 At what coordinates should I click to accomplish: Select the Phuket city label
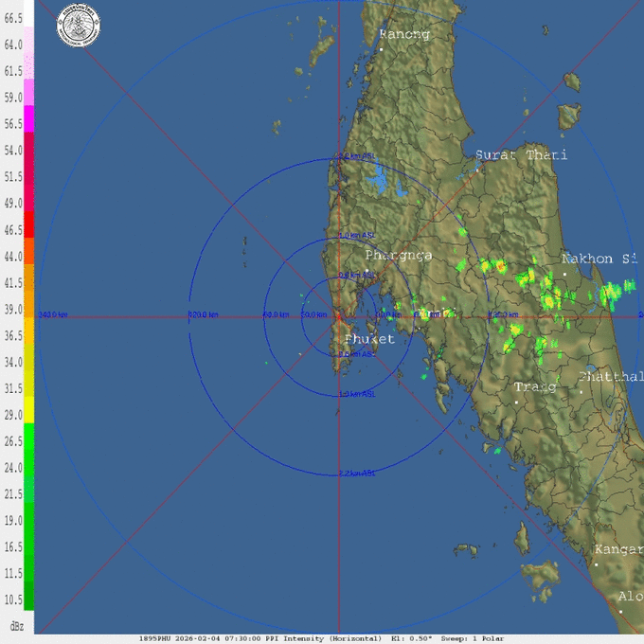[370, 339]
